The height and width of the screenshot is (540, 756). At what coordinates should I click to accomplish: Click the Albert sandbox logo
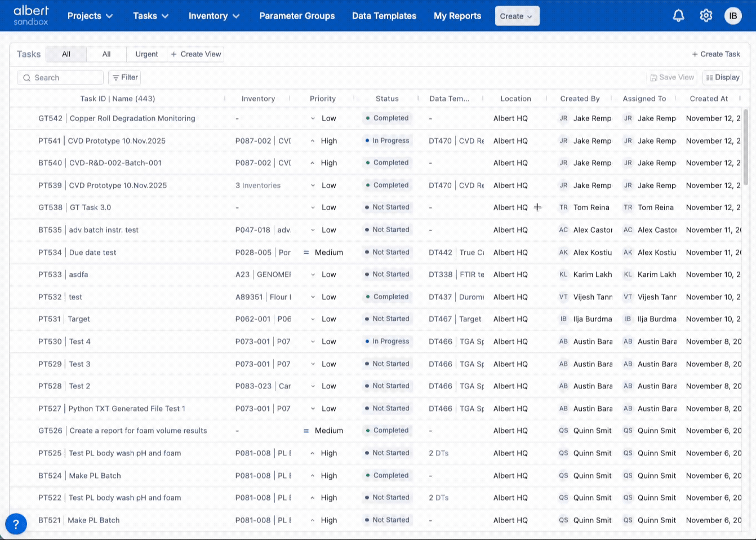click(31, 16)
